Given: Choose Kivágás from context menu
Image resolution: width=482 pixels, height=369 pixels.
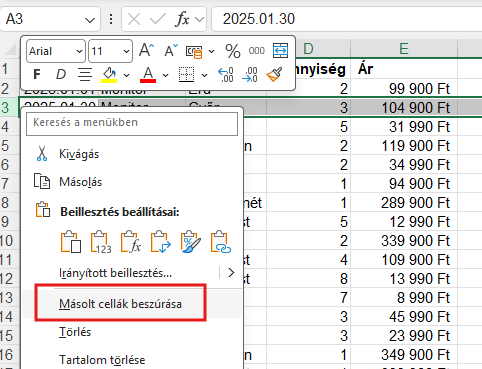Looking at the screenshot, I should point(132,154).
